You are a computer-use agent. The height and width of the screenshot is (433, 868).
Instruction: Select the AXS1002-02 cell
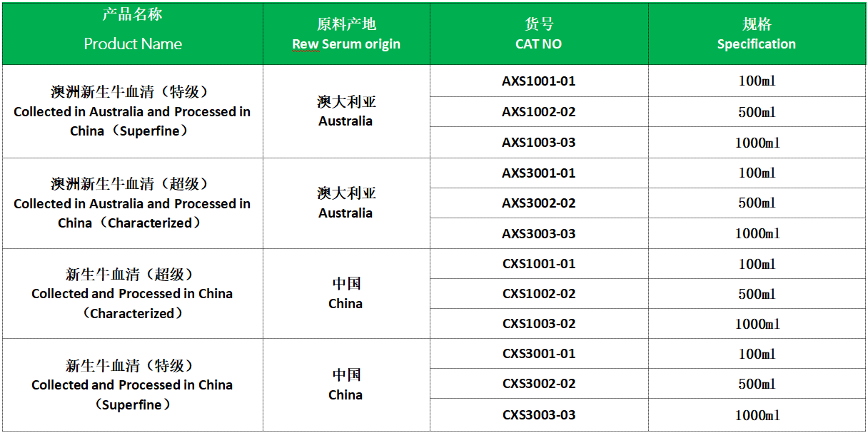539,112
